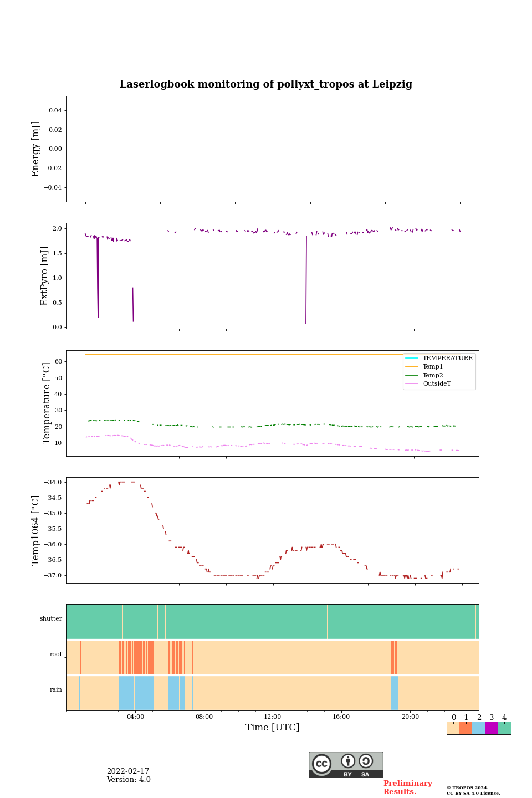Viewport: 532px width, 798px height.
Task: Click the 20:00 time axis tick label
Action: click(x=410, y=717)
